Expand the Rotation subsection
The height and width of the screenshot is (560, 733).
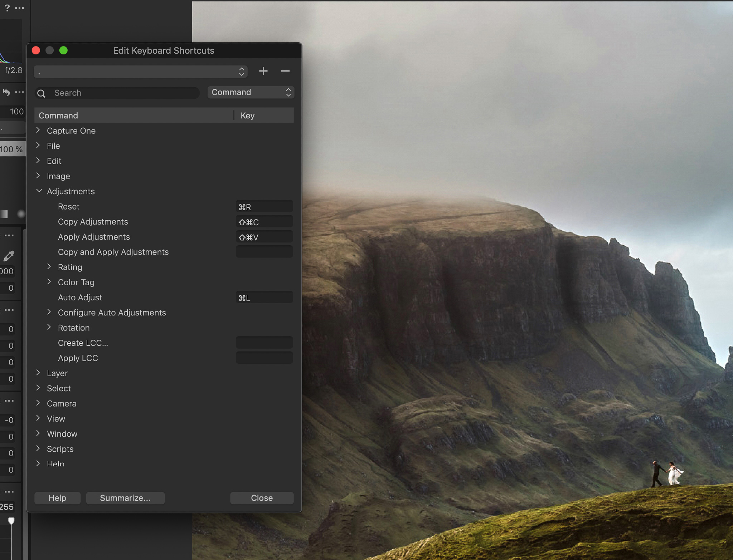tap(49, 327)
